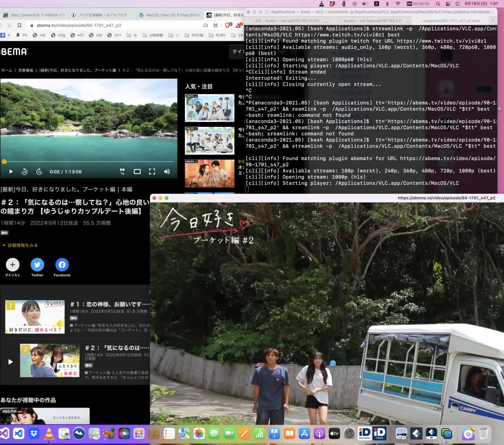The image size is (504, 445).
Task: Open RUBY bookmarks folder
Action: (217, 35)
